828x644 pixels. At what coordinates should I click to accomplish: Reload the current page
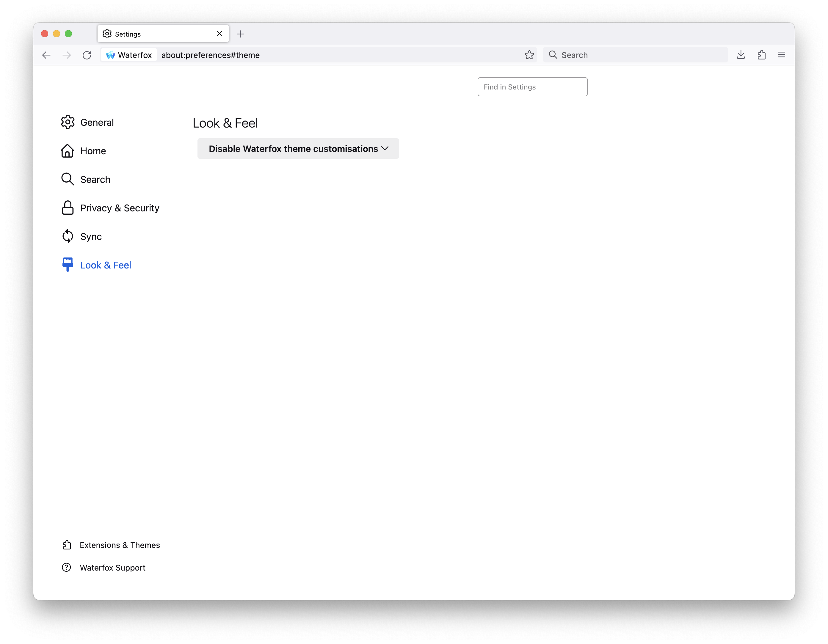pos(87,55)
